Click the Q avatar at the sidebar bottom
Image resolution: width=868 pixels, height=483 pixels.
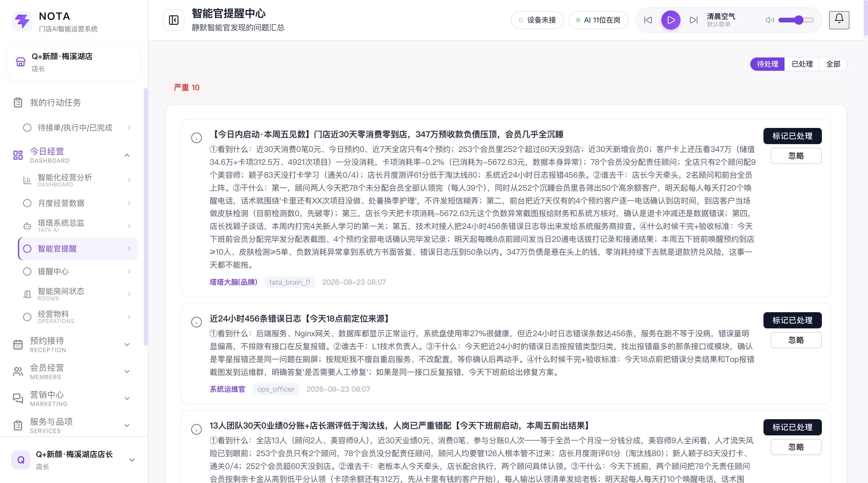tap(21, 460)
